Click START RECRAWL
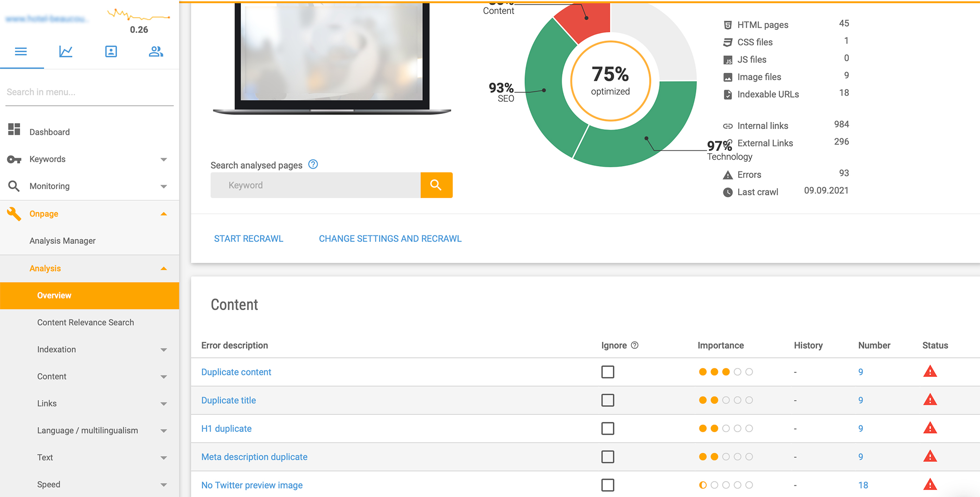The width and height of the screenshot is (980, 497). (249, 239)
